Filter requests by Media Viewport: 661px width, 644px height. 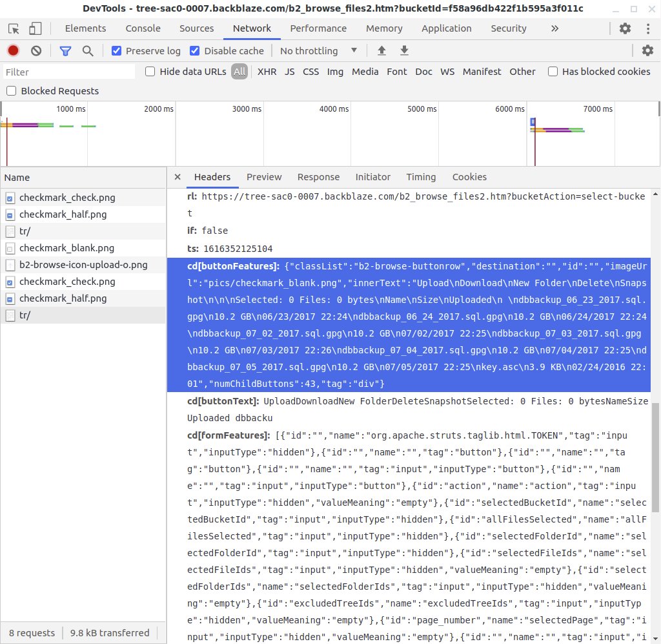[365, 72]
